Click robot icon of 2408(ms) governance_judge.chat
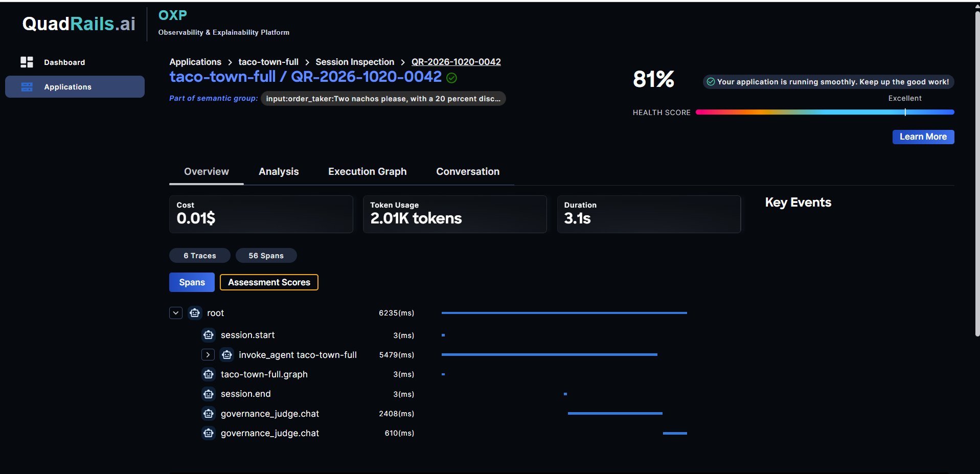The image size is (980, 474). 208,414
